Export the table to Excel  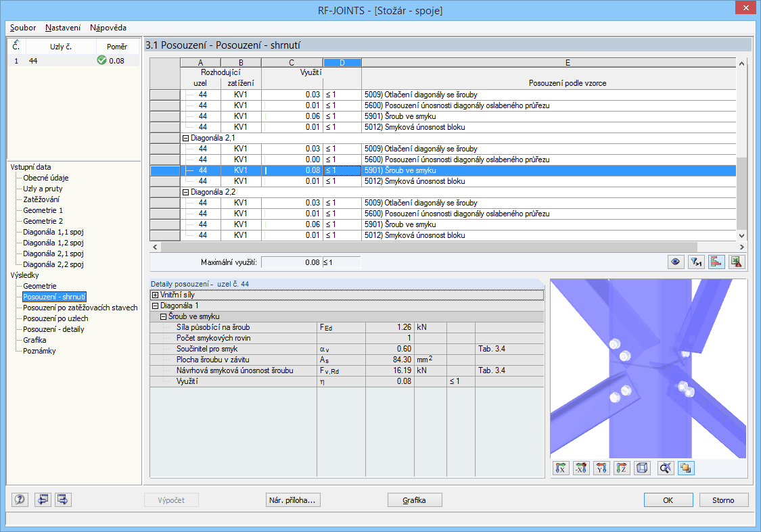click(x=737, y=262)
